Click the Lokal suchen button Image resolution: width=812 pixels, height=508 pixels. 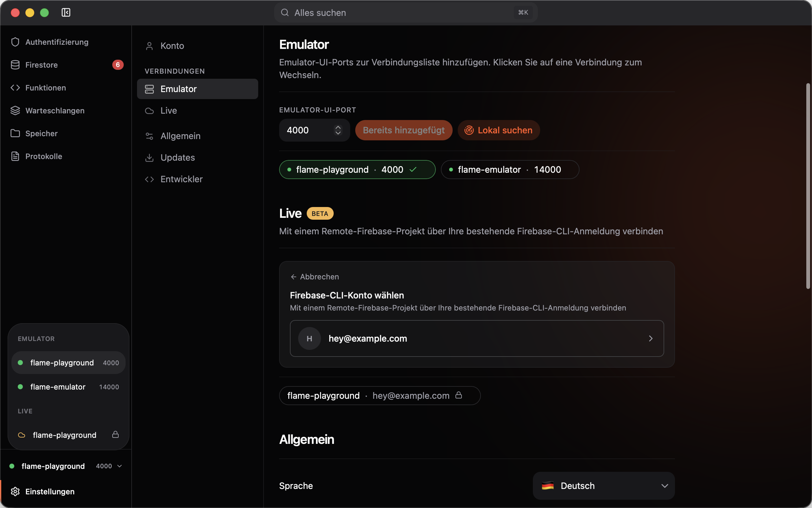499,130
